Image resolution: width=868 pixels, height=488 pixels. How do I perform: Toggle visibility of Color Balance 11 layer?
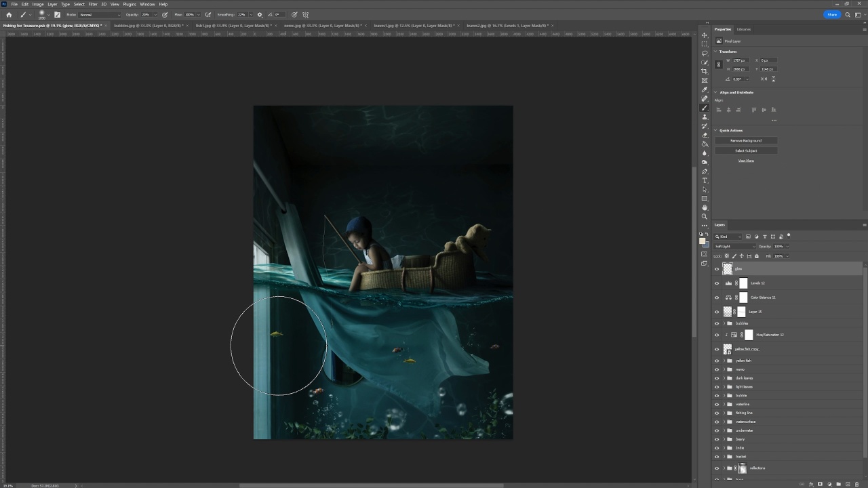click(717, 298)
